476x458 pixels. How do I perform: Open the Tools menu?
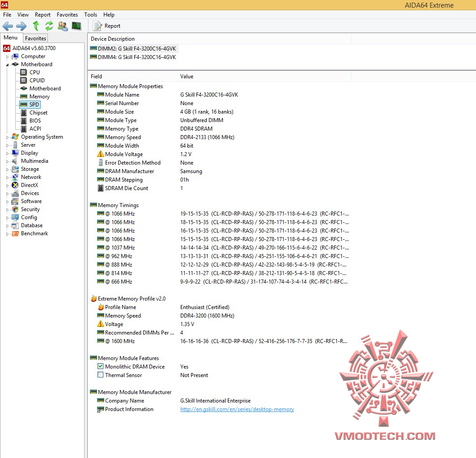click(x=90, y=15)
